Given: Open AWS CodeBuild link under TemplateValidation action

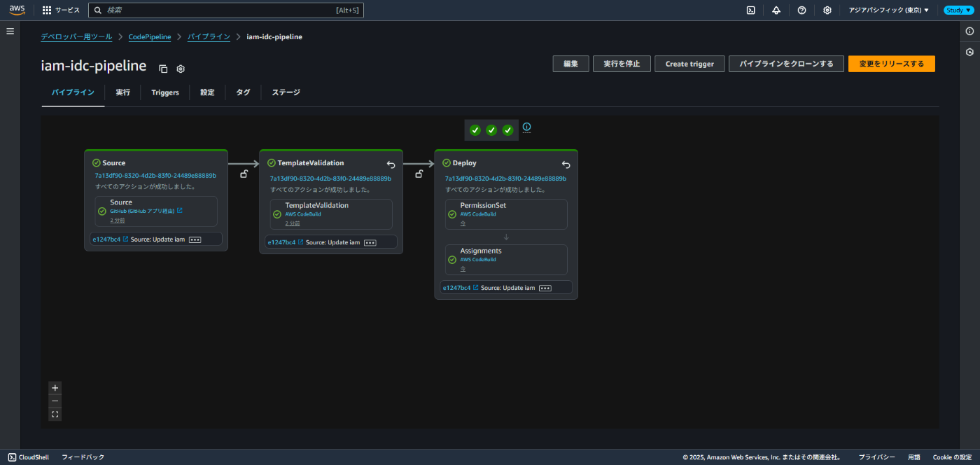Looking at the screenshot, I should click(303, 214).
